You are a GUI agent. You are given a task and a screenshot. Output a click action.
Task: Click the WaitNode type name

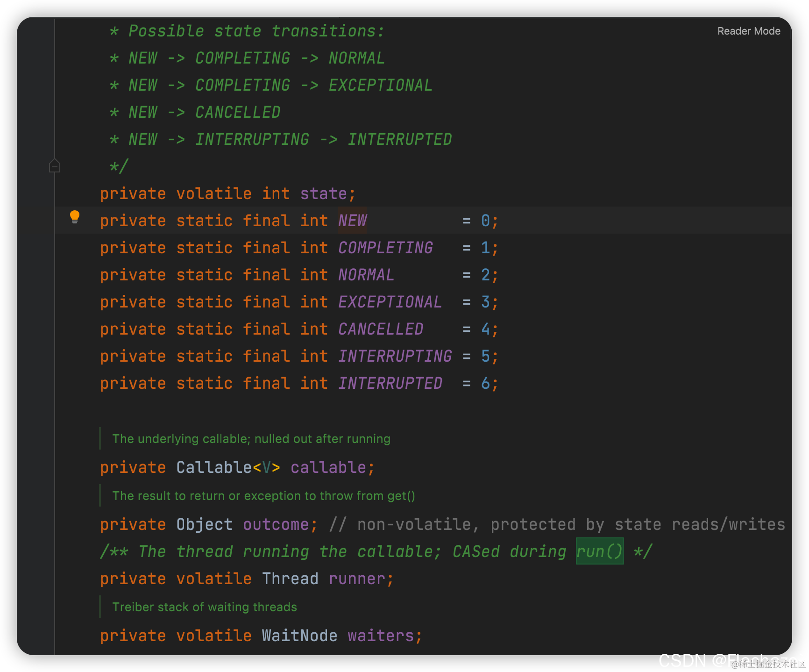299,636
